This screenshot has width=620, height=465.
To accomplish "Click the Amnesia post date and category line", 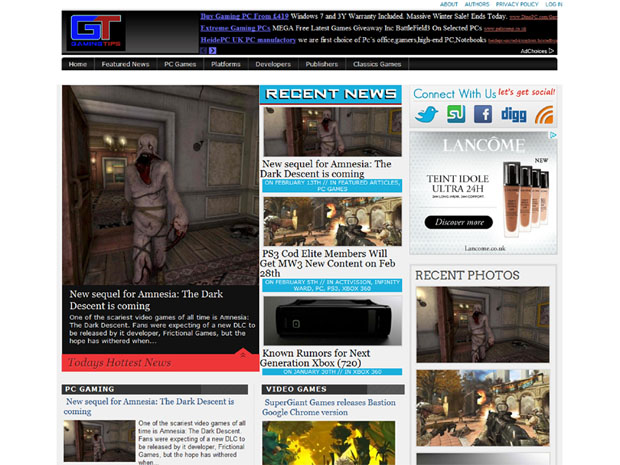I will (332, 186).
